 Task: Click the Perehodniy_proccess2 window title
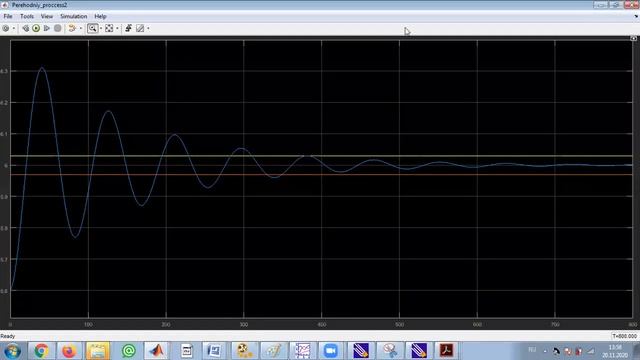39,5
